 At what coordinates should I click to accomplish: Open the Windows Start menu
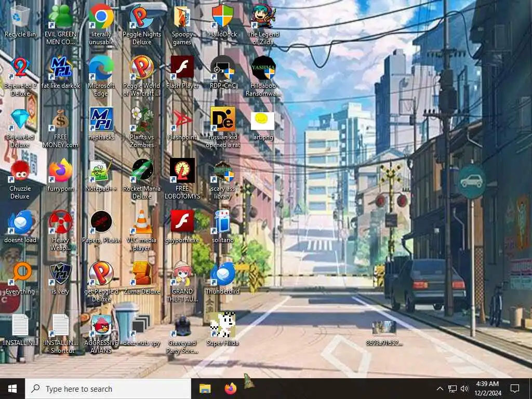click(x=12, y=389)
